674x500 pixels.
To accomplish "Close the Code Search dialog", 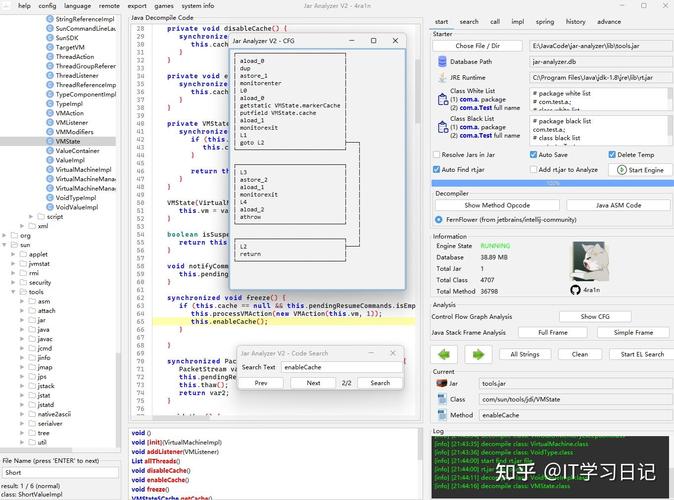I will (392, 353).
